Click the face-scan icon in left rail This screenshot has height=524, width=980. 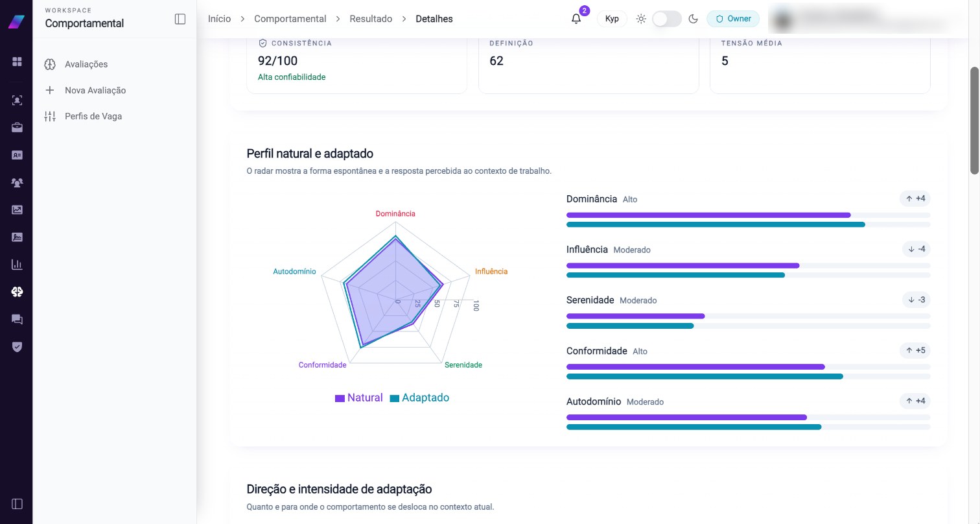17,101
